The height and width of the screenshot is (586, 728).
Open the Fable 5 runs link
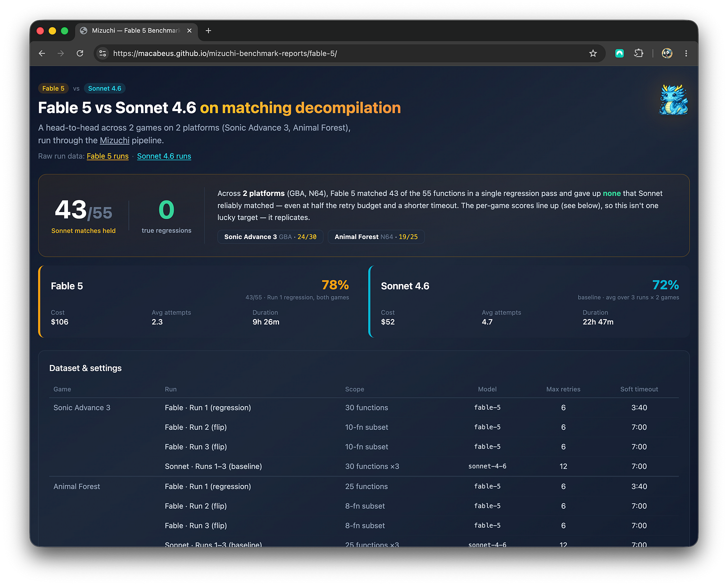[x=107, y=156]
